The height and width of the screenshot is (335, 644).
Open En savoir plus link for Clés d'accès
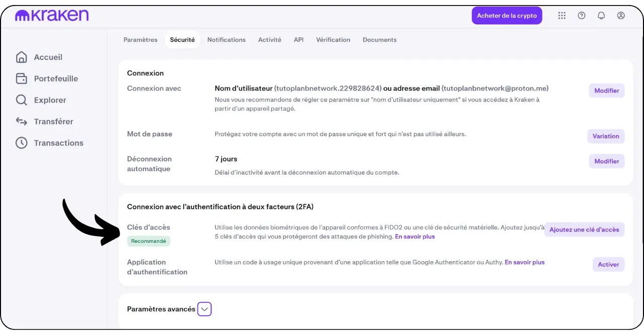[x=415, y=236]
